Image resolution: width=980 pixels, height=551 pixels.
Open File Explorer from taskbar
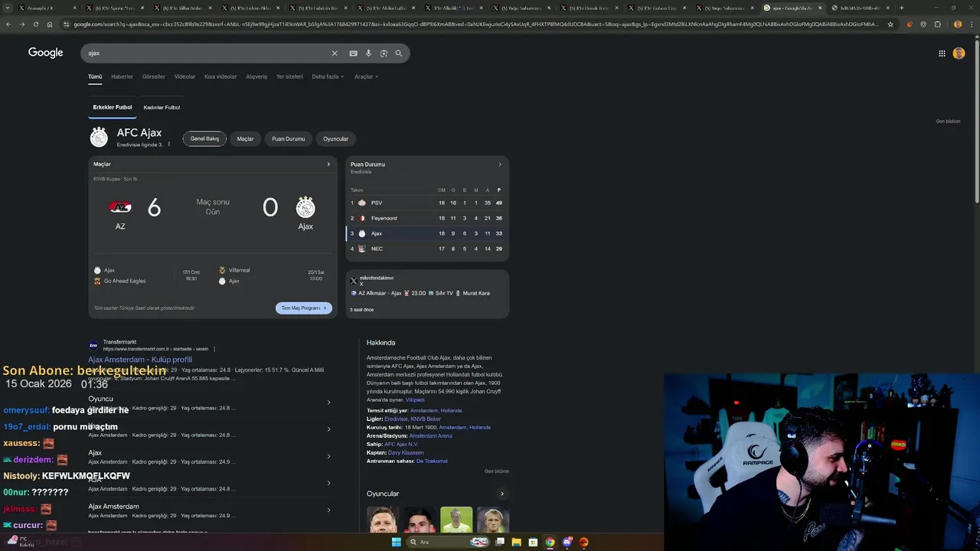[517, 542]
